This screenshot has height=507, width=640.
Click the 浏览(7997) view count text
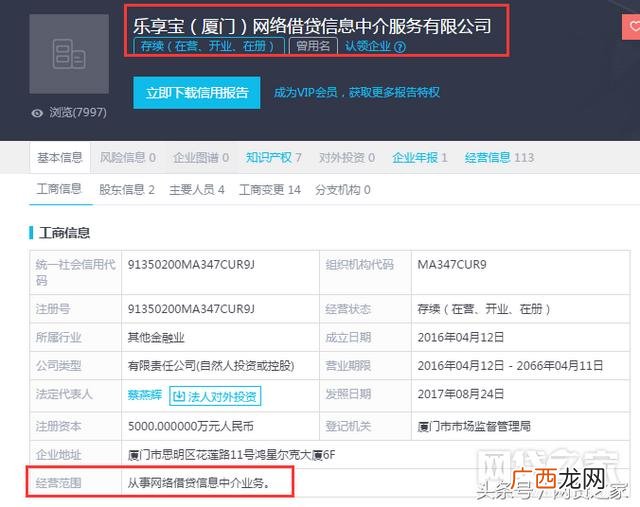click(78, 113)
